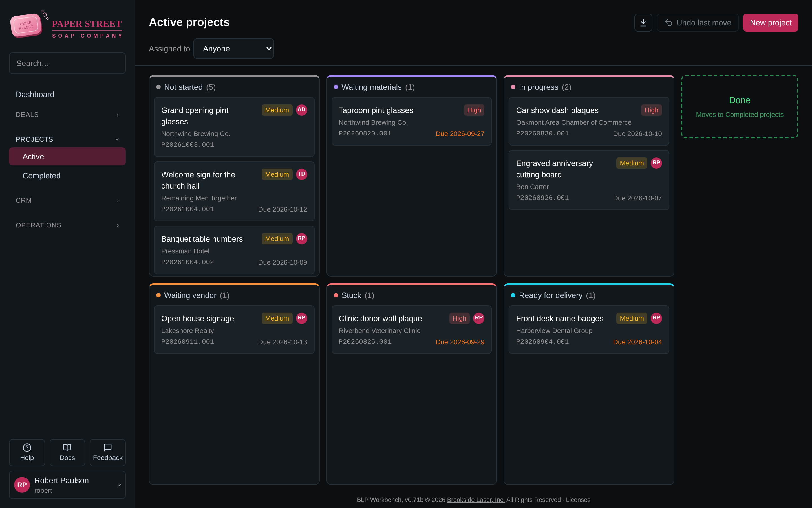Open the Taproom pint glasses card
Viewport: 812px width, 508px height.
point(411,121)
